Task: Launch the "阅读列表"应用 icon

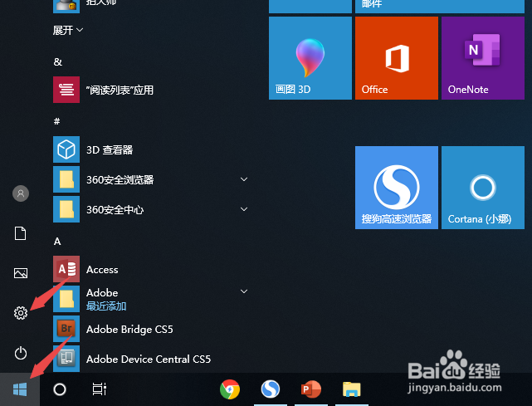Action: pyautogui.click(x=66, y=90)
